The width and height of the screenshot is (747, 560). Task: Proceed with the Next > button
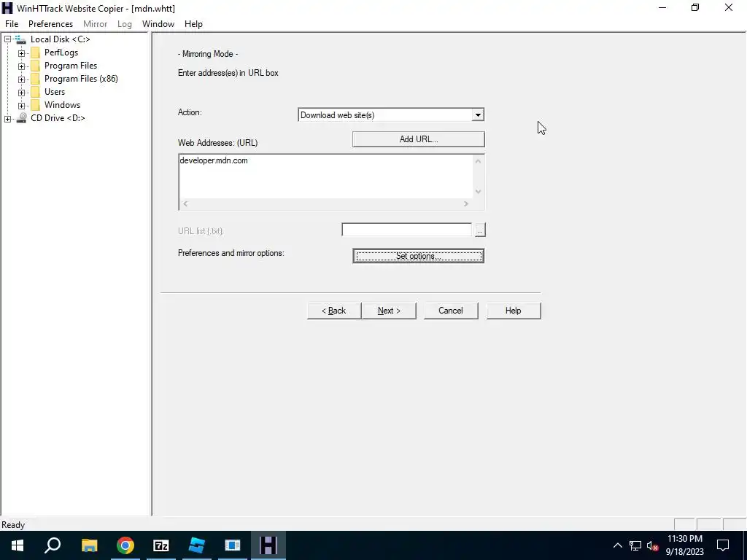389,311
